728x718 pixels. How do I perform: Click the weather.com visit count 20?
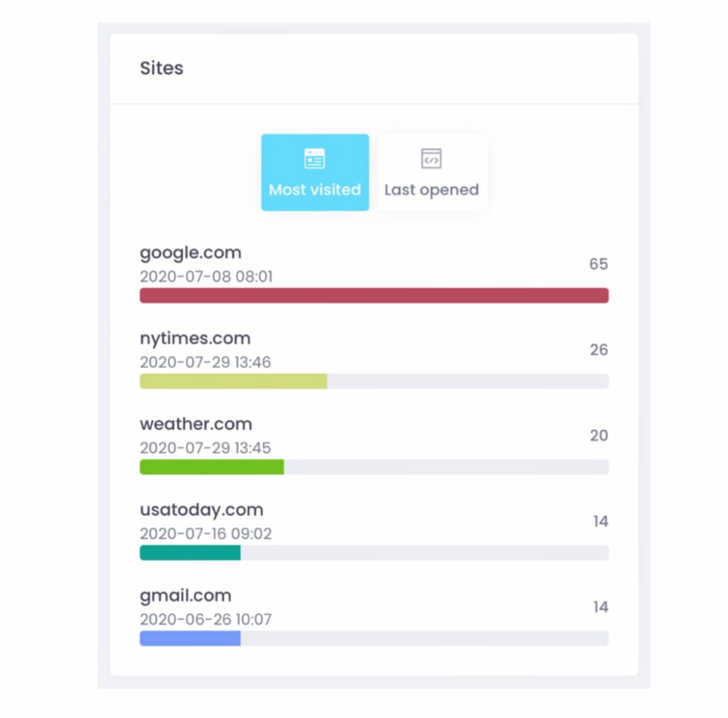coord(598,436)
